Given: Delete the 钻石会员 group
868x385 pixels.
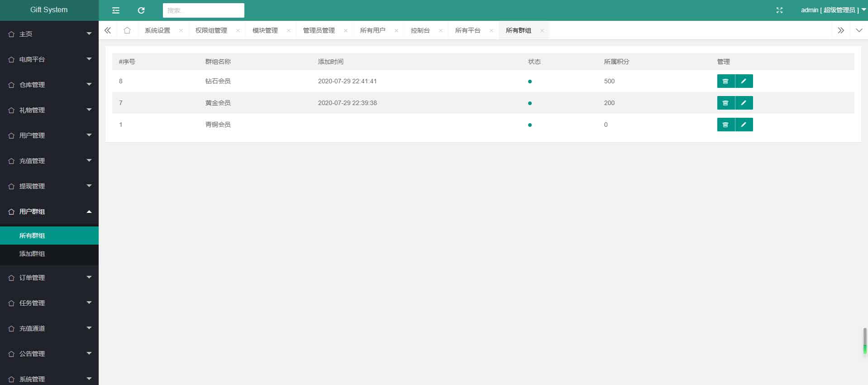Looking at the screenshot, I should point(726,81).
